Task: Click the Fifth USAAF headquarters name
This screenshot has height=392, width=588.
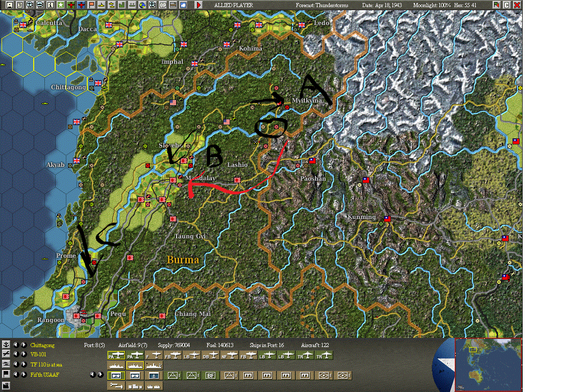Action: [44, 374]
